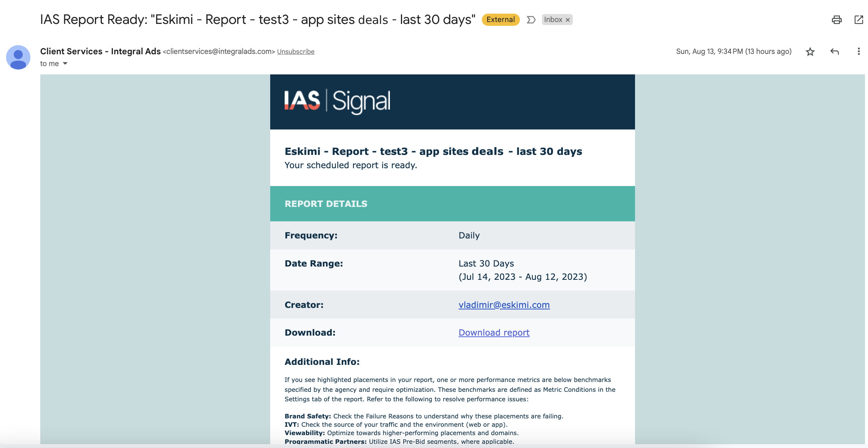Click the email subject line title
This screenshot has width=868, height=448.
[x=258, y=19]
